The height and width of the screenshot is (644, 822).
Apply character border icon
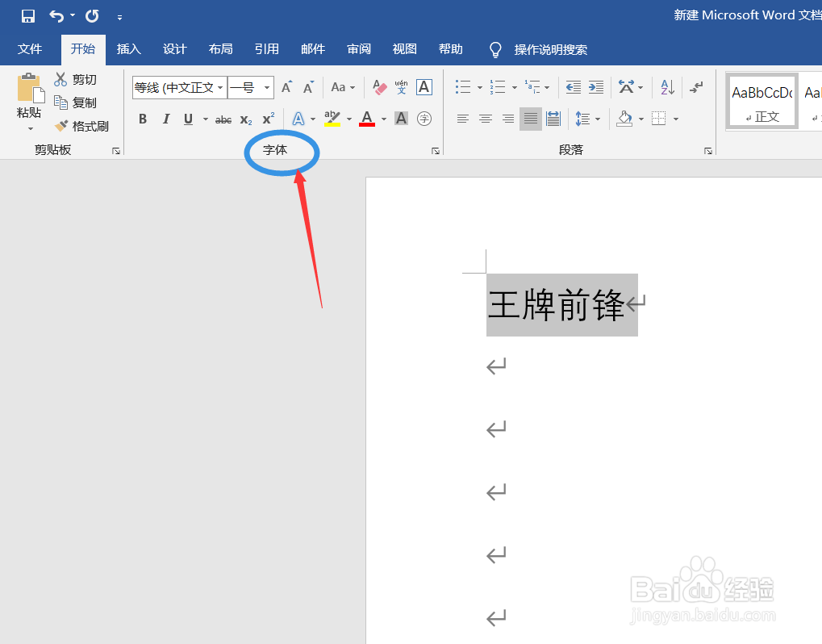pyautogui.click(x=424, y=87)
